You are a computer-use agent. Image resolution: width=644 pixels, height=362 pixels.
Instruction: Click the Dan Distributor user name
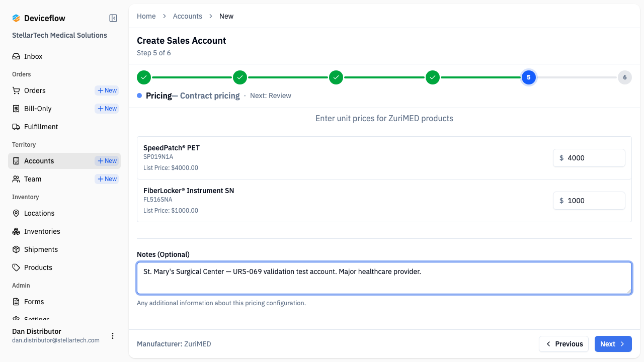(37, 331)
